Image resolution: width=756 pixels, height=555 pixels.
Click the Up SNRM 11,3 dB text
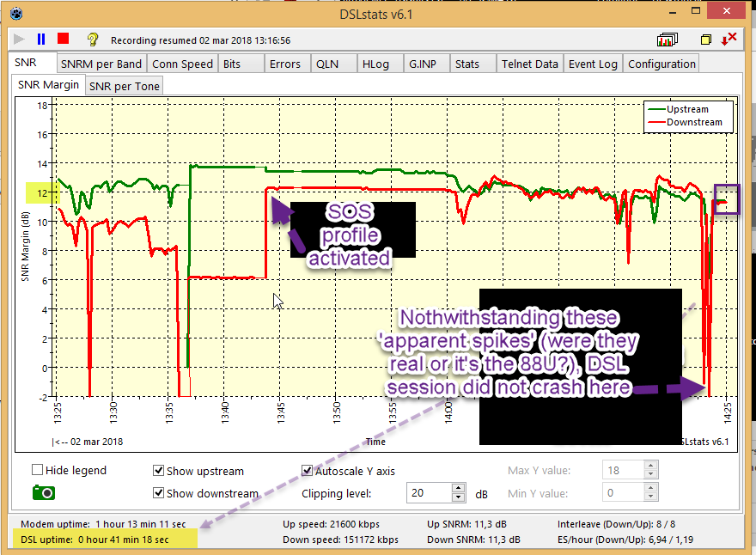coord(466,524)
